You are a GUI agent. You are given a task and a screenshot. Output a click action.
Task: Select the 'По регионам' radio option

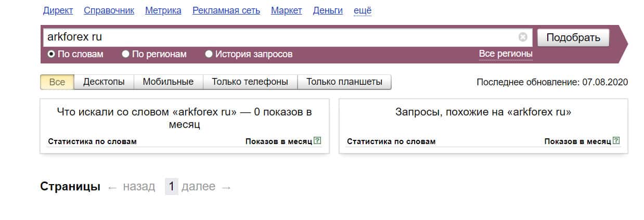click(125, 54)
